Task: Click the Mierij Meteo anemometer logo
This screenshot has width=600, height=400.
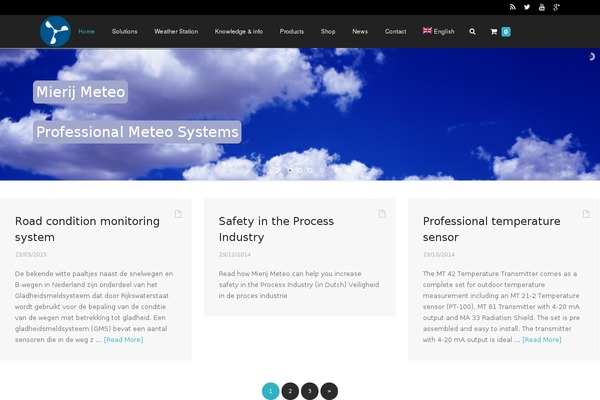Action: (55, 31)
